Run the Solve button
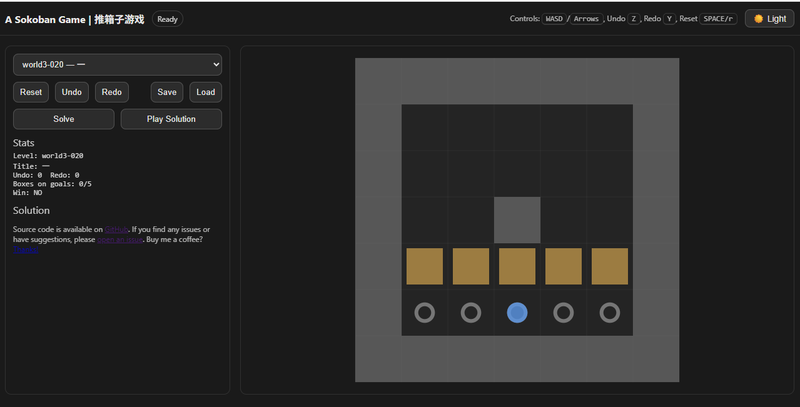The image size is (800, 407). pyautogui.click(x=63, y=119)
